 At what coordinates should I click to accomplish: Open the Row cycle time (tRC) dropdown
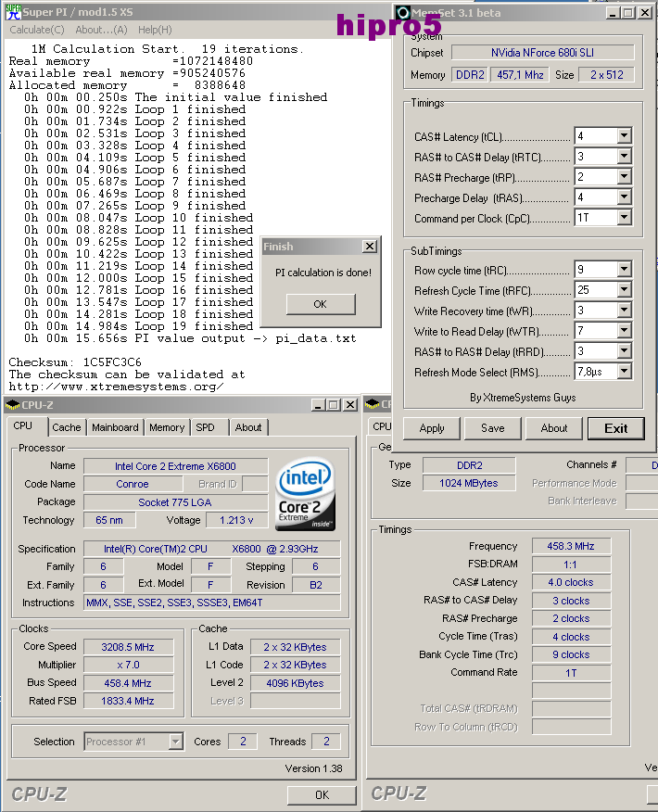(625, 269)
